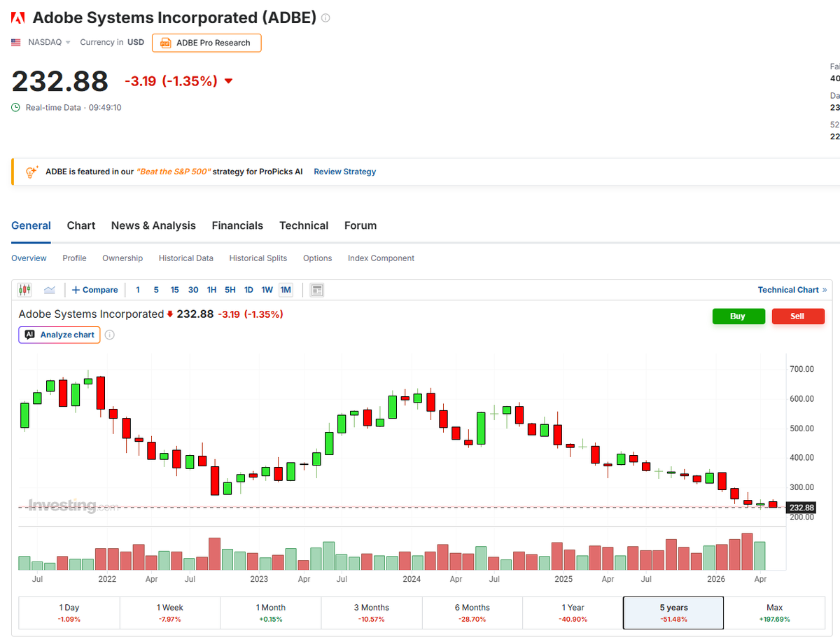Set chart interval to 1H
The height and width of the screenshot is (642, 840).
coord(211,290)
